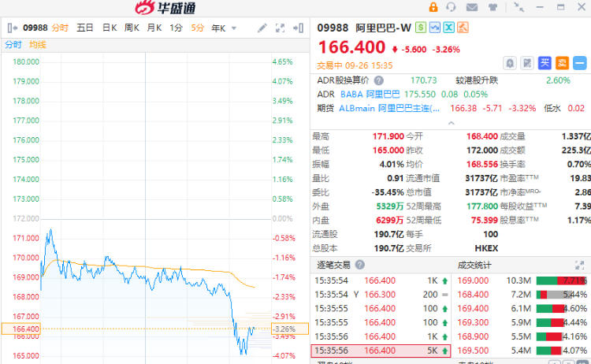591x364 pixels.
Task: Switch to 五日 chart tab
Action: click(85, 28)
